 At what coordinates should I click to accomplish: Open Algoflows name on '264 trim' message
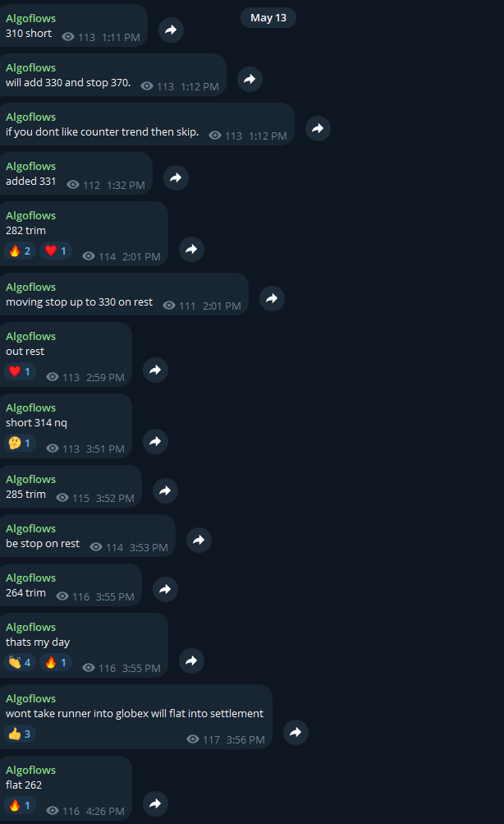click(x=31, y=578)
